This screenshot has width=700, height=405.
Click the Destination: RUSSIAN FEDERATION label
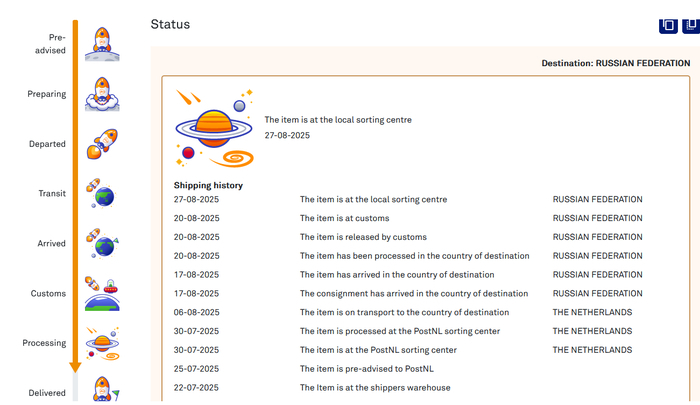(x=615, y=63)
